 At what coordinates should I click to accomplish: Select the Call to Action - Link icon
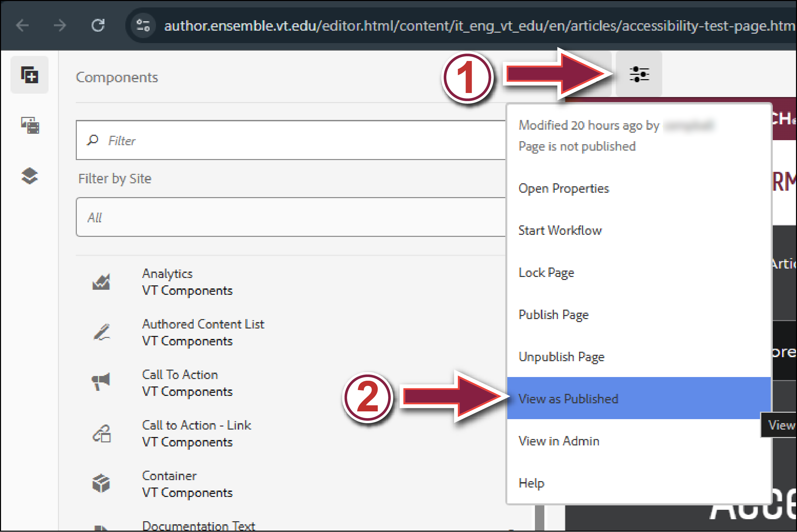click(x=102, y=434)
